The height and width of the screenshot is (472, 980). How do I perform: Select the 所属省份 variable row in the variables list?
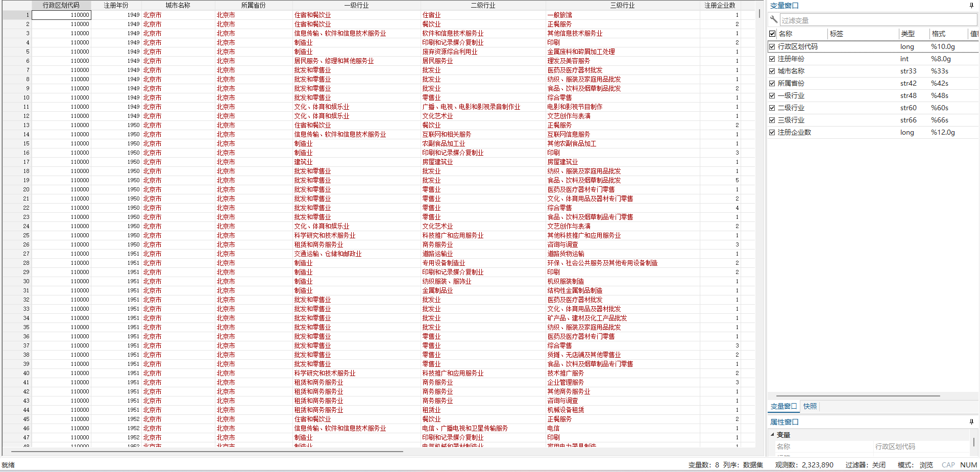pyautogui.click(x=791, y=83)
